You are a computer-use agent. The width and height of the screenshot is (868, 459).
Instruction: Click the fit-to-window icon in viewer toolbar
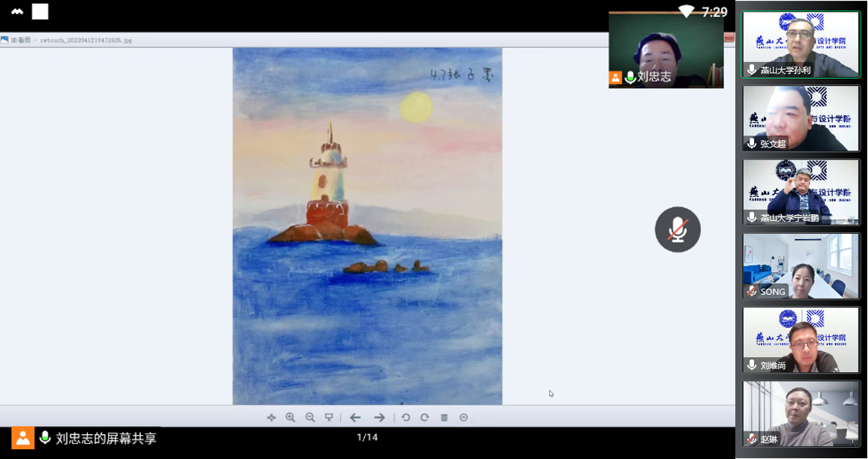(x=271, y=418)
